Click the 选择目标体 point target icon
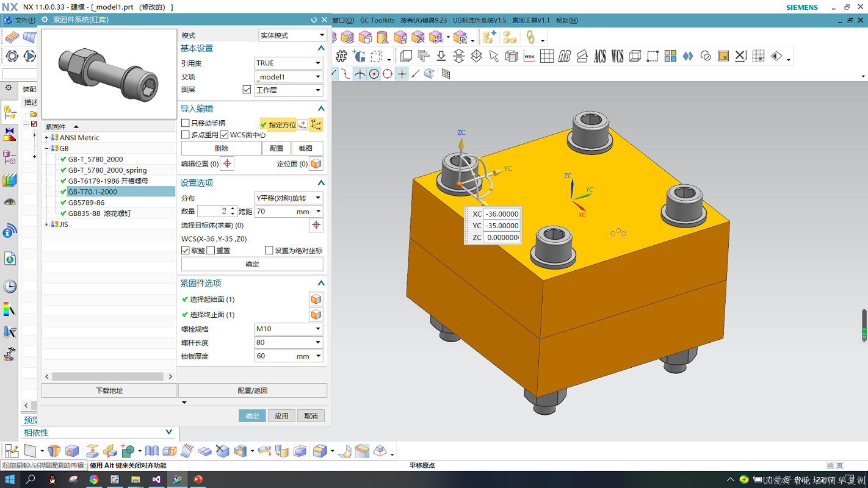868x488 pixels. 316,225
